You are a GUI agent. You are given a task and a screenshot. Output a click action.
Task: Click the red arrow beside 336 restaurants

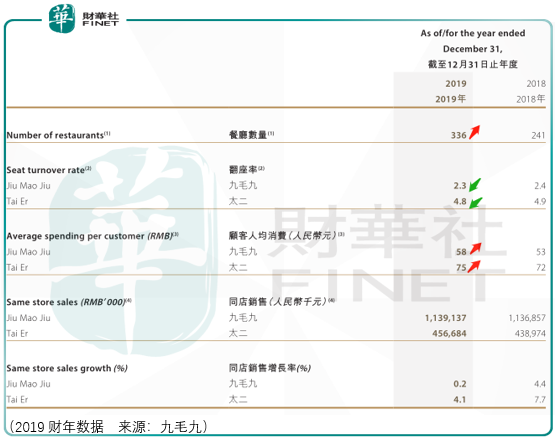(x=474, y=132)
